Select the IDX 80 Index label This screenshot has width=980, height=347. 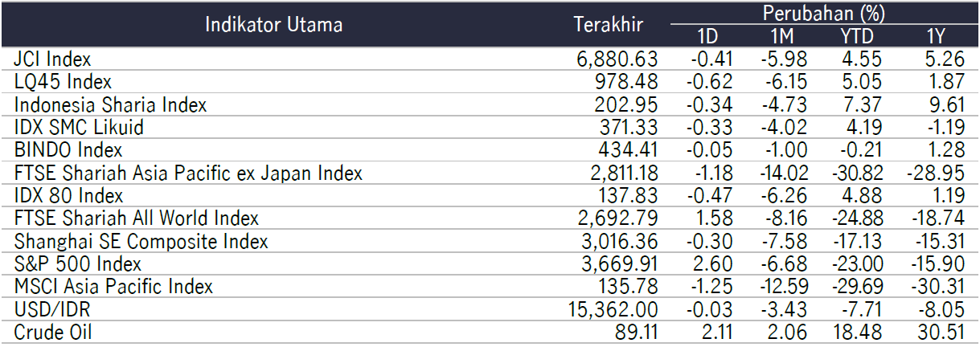point(68,195)
